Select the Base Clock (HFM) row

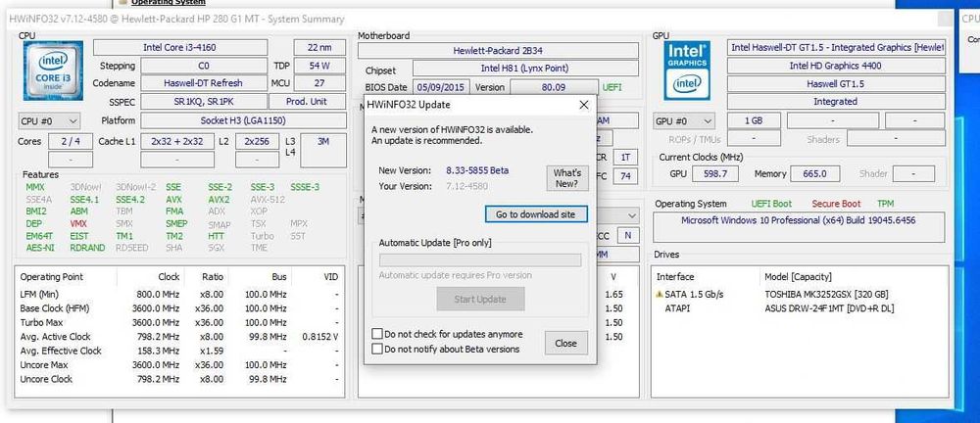179,308
